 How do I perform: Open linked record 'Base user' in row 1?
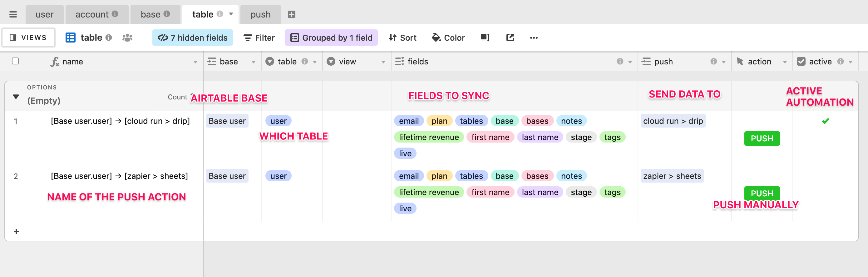pyautogui.click(x=227, y=121)
